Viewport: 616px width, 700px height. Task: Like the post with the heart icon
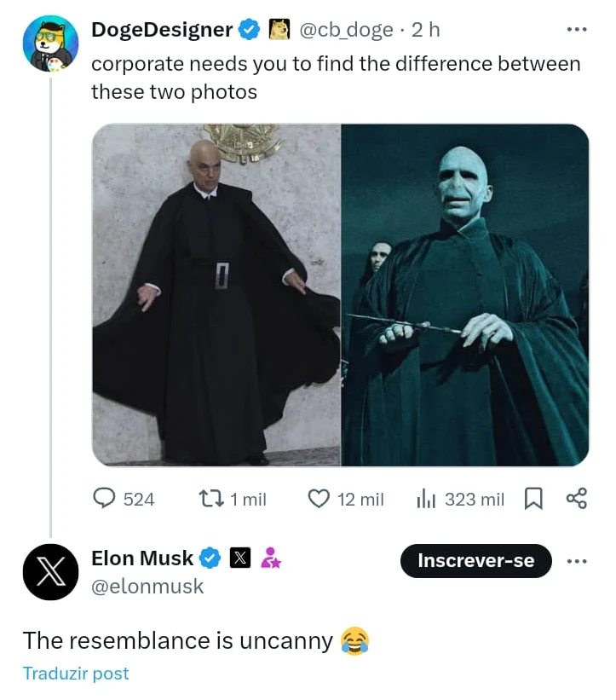click(319, 499)
